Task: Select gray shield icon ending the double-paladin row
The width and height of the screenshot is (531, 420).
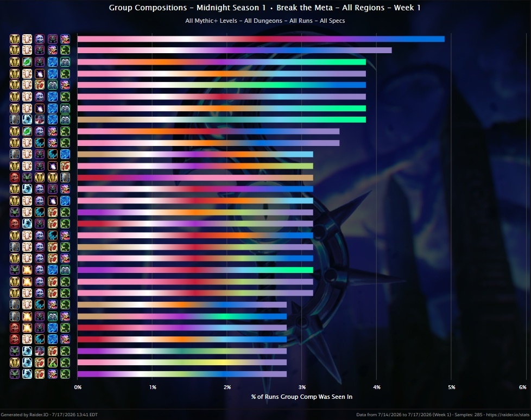Action: click(65, 177)
